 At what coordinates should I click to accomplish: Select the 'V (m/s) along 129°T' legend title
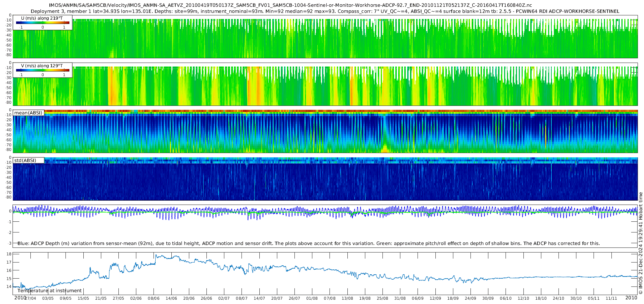pos(42,66)
